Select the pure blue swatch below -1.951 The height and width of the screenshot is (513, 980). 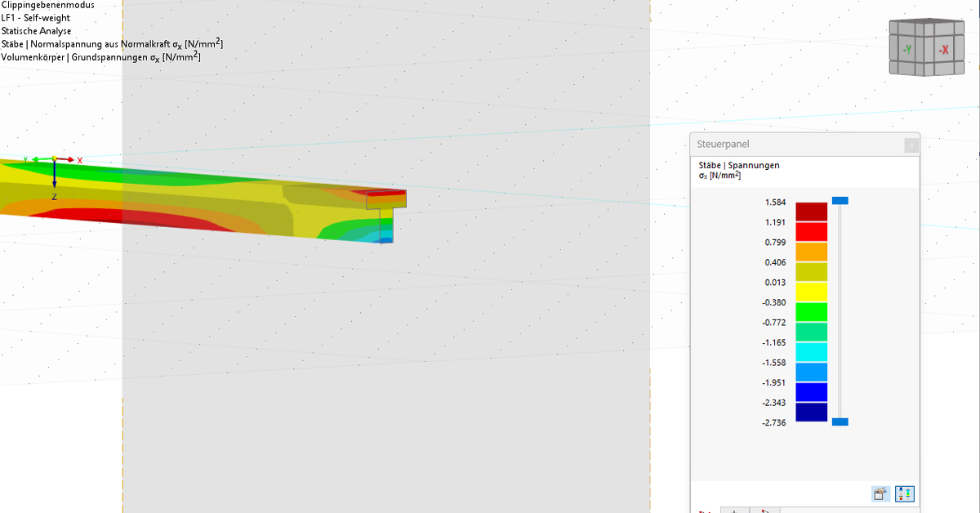(x=811, y=392)
